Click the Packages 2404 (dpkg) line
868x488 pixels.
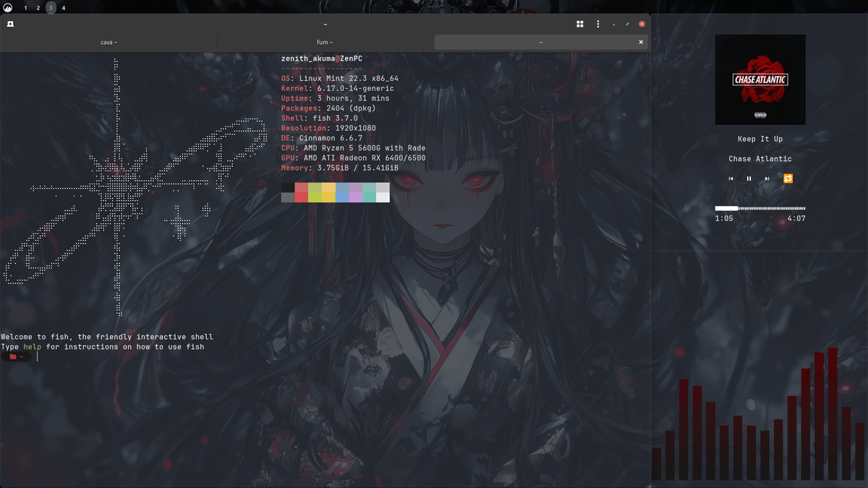coord(329,108)
